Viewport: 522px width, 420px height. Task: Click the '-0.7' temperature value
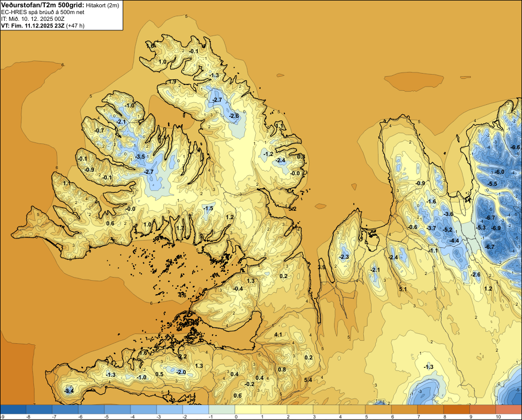pos(99,130)
